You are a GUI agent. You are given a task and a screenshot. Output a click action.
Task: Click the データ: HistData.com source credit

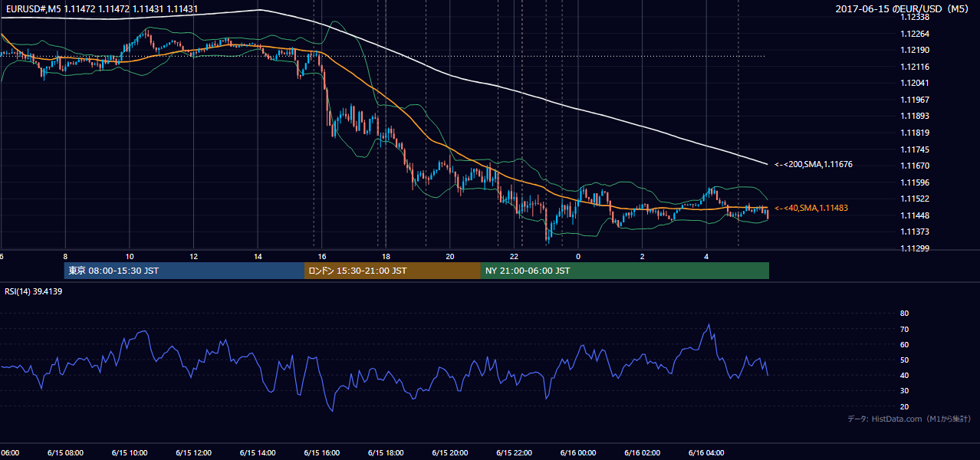point(909,419)
